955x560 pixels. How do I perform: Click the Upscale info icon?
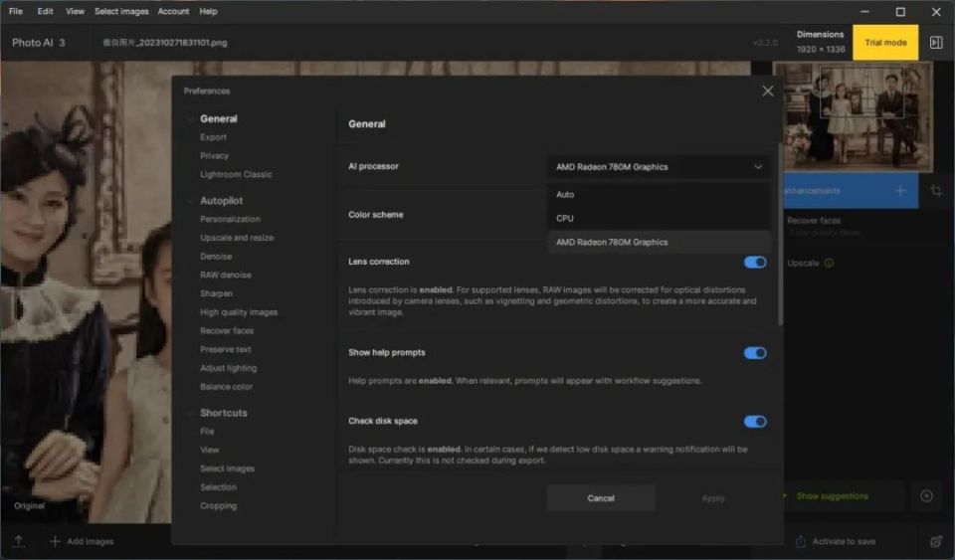(829, 264)
